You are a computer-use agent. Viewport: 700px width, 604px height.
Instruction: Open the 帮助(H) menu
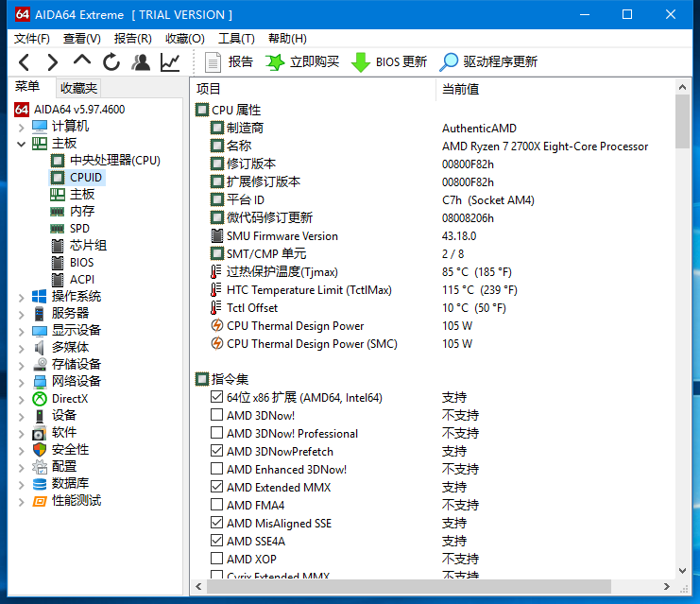point(287,39)
